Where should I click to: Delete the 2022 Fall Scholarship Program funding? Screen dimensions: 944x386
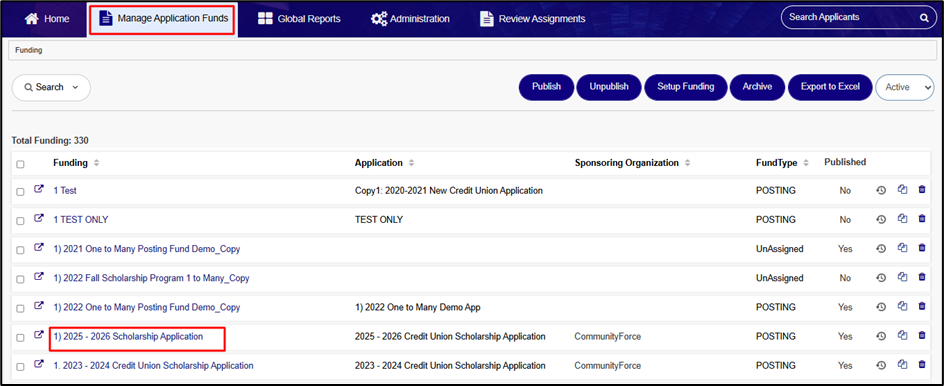pyautogui.click(x=922, y=277)
